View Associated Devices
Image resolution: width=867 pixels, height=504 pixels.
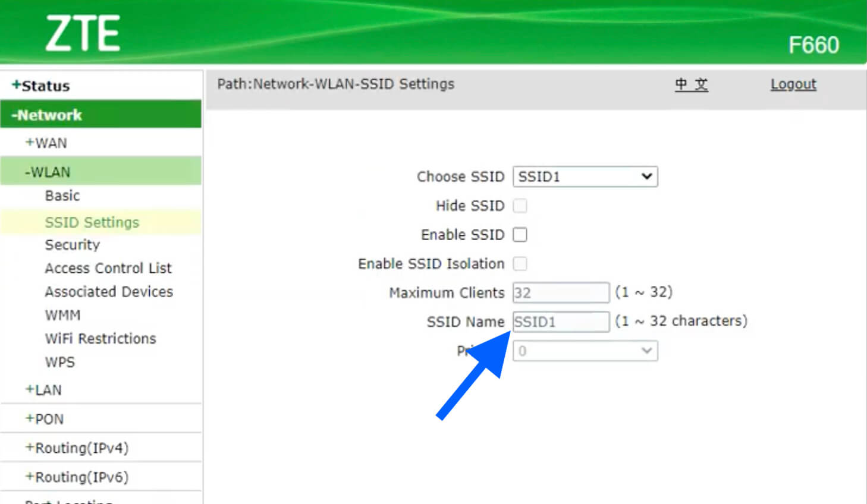109,292
